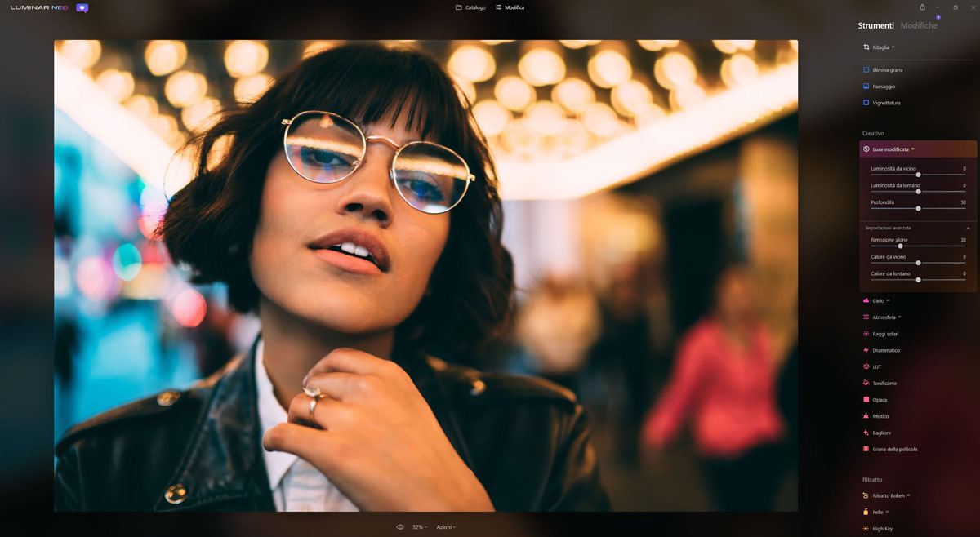Open the Cielo sky tool

coord(878,301)
